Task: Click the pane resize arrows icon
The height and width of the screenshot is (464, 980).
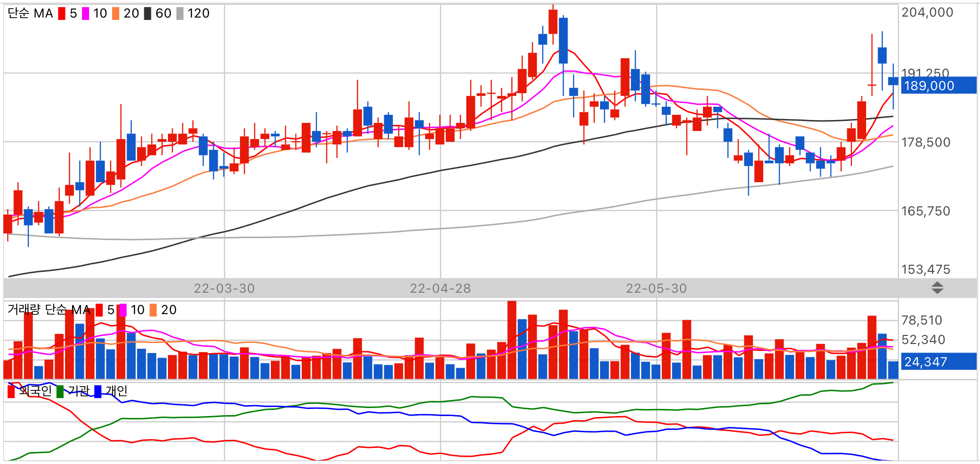Action: coord(937,288)
